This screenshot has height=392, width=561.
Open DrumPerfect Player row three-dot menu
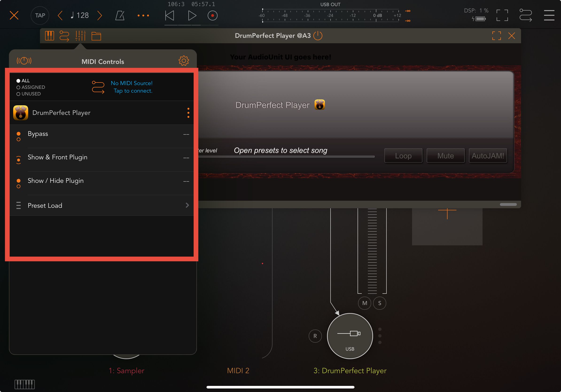188,113
